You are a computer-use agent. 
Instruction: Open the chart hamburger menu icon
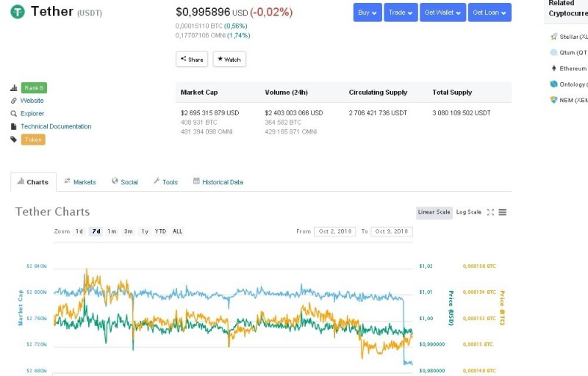(503, 212)
